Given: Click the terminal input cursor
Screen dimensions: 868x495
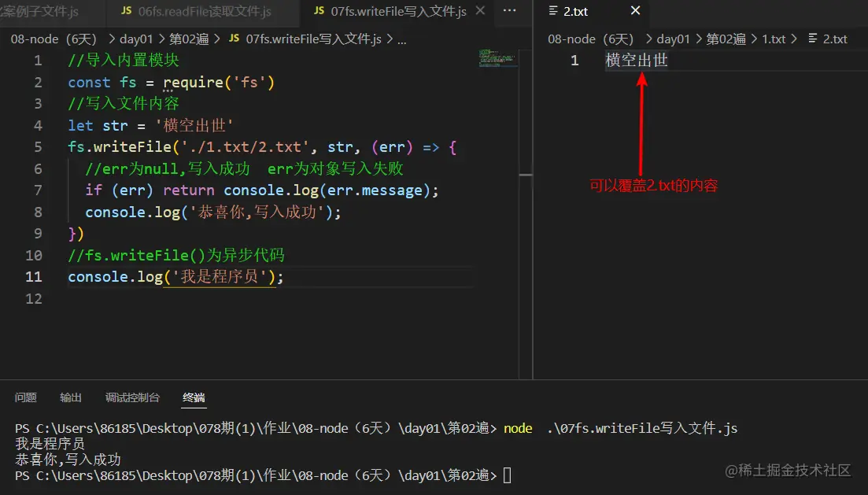Looking at the screenshot, I should 507,475.
